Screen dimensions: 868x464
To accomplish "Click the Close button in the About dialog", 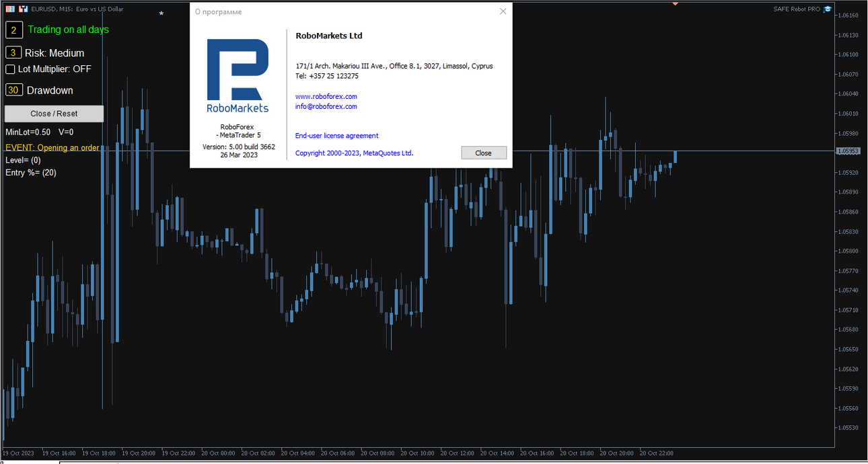I will [483, 153].
